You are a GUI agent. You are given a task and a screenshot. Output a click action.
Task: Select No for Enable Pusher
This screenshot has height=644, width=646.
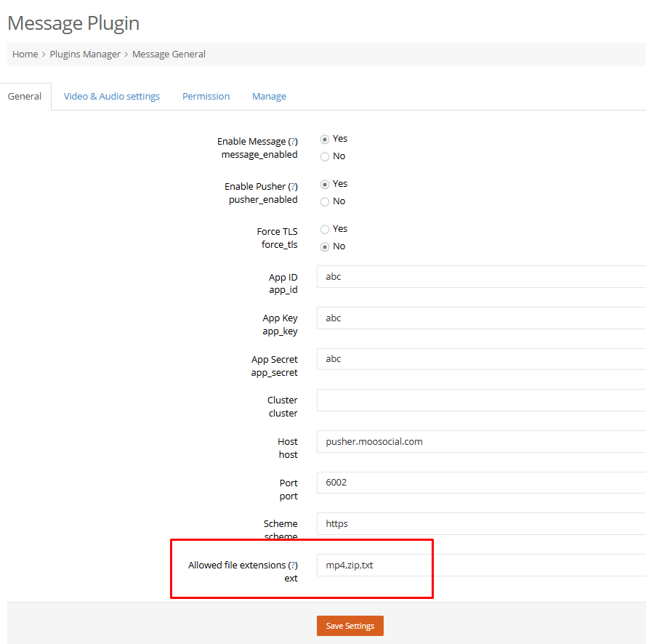tap(325, 201)
